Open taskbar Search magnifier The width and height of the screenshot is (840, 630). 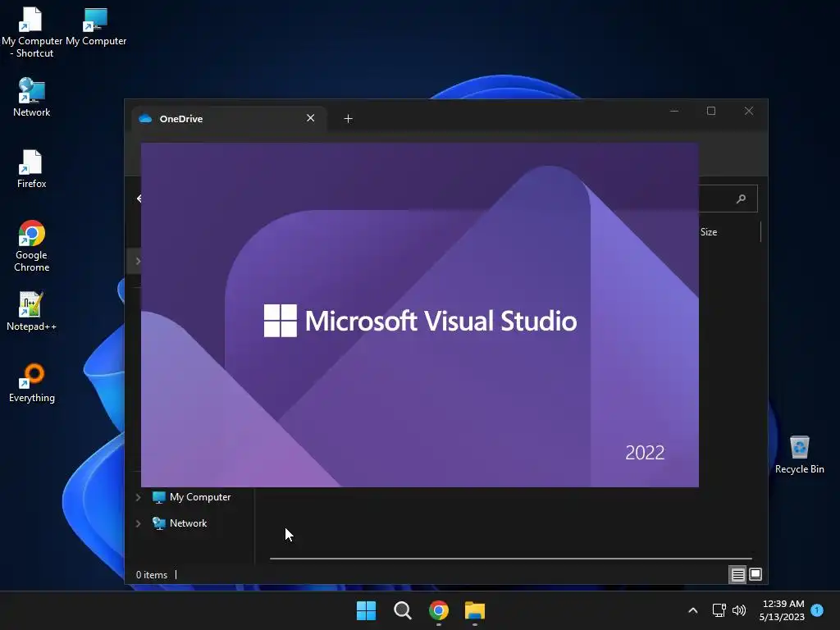(402, 610)
